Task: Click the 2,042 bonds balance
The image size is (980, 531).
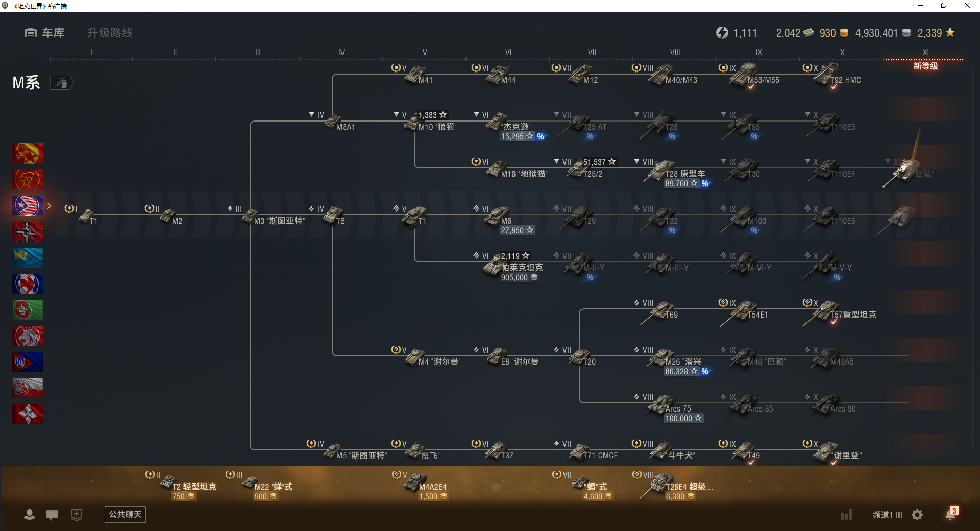Action: pyautogui.click(x=795, y=33)
